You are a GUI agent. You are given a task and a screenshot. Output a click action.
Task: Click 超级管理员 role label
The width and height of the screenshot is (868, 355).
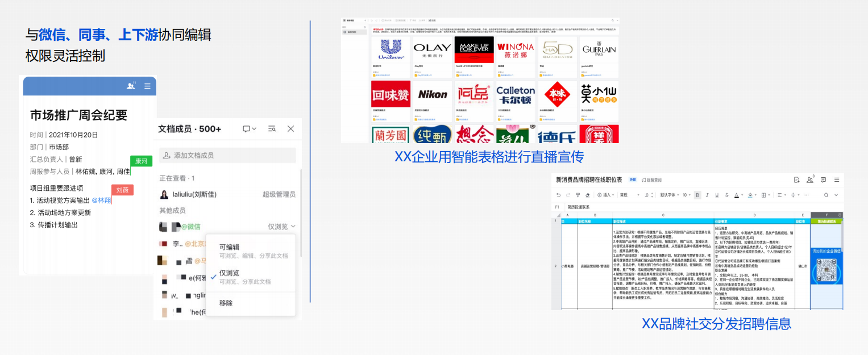pyautogui.click(x=279, y=194)
